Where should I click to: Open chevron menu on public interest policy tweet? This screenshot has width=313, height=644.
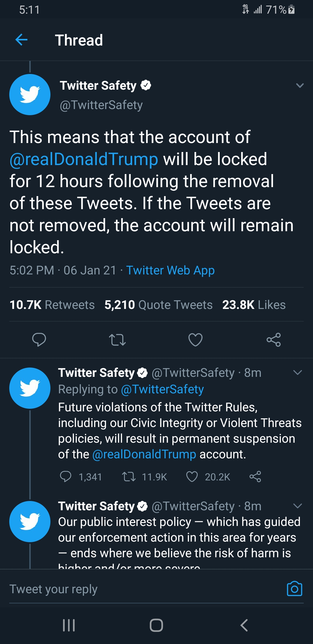pos(298,506)
